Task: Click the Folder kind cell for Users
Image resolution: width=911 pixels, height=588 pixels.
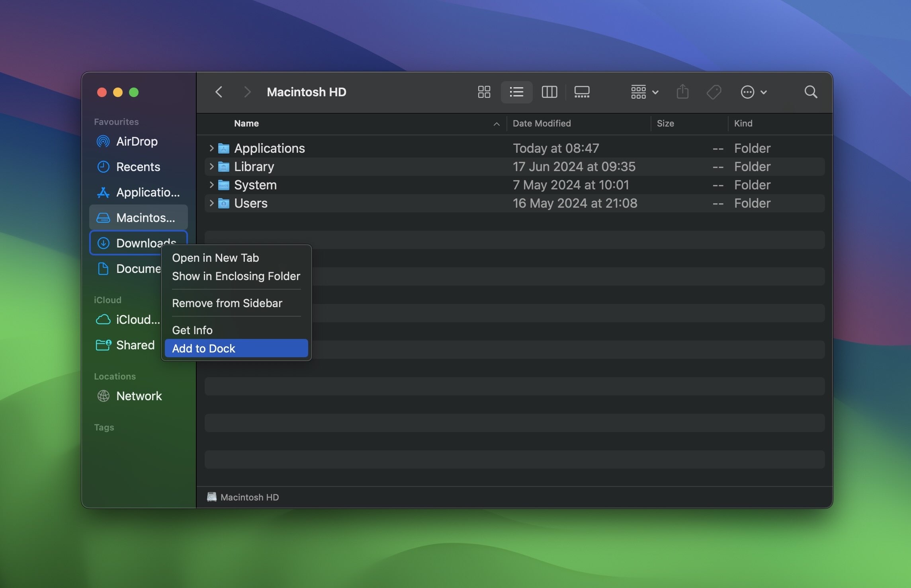Action: (x=752, y=203)
